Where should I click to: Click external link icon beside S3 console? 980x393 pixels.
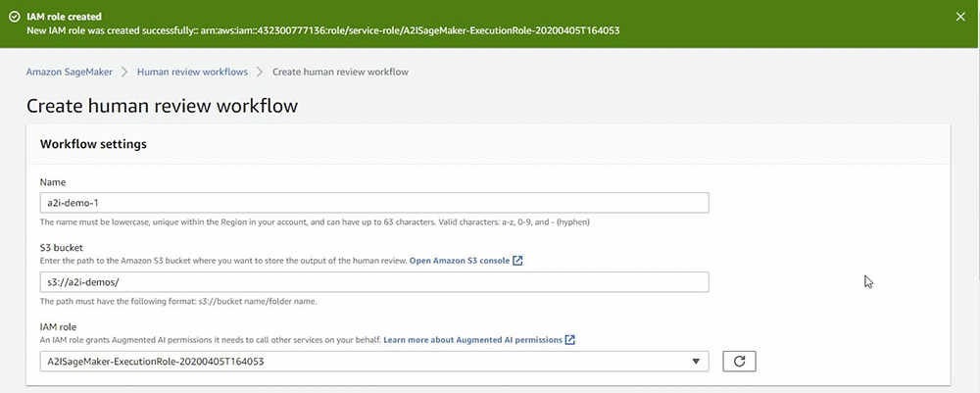(517, 261)
